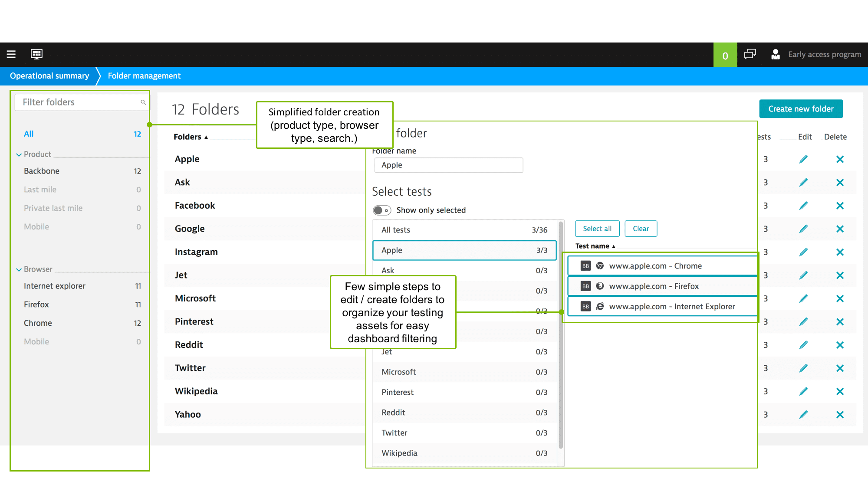Image resolution: width=868 pixels, height=488 pixels.
Task: Select the Wikipedia row in tests list
Action: (x=464, y=453)
